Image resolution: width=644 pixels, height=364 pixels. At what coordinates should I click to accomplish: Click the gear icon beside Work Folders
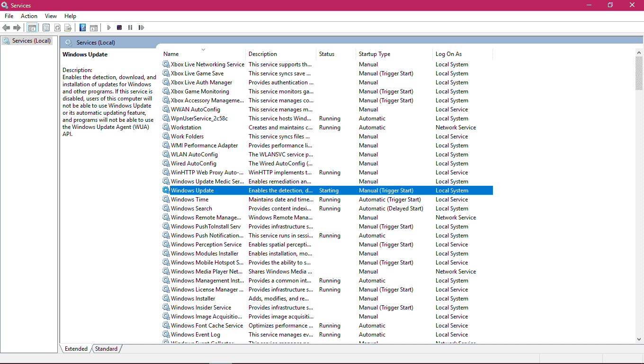point(166,136)
